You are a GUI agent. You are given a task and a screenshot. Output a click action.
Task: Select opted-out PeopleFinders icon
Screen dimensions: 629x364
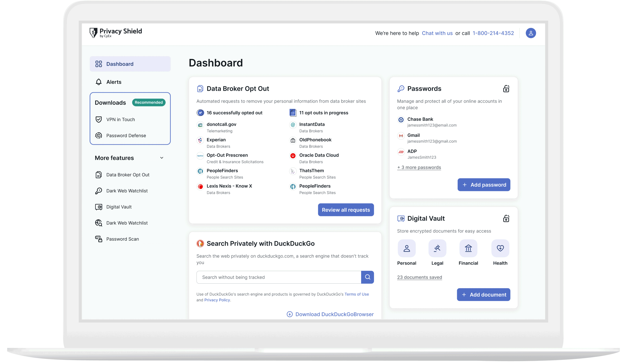click(x=200, y=171)
